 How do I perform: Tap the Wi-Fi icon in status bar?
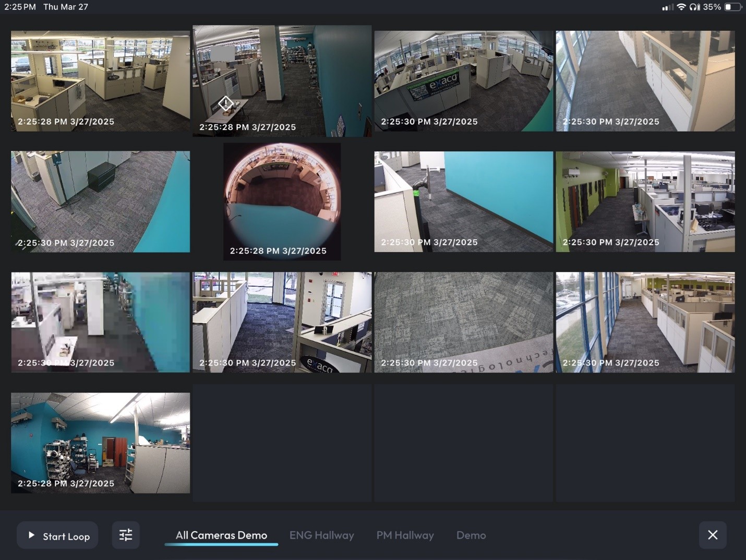(681, 7)
